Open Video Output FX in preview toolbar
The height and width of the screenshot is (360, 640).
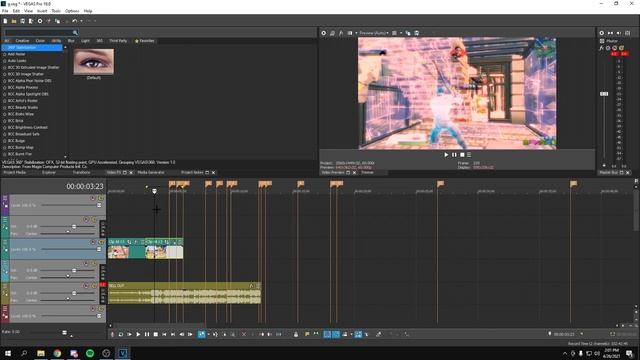click(341, 33)
